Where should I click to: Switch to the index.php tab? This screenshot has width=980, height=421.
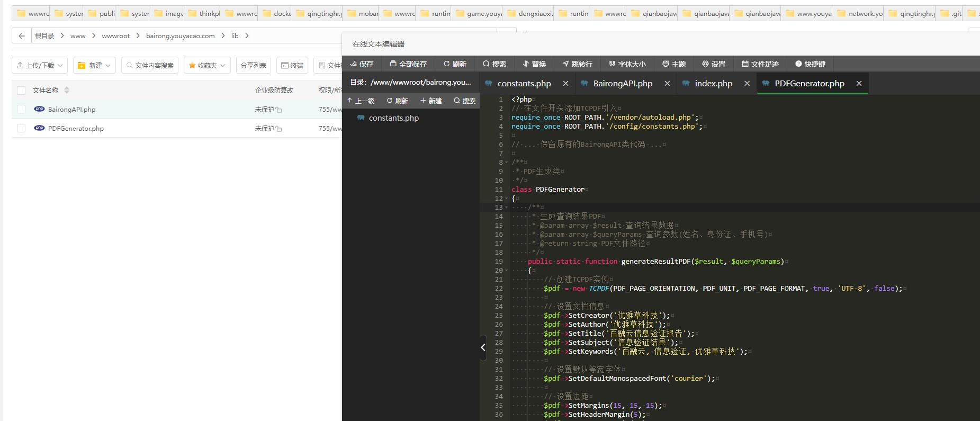(713, 84)
